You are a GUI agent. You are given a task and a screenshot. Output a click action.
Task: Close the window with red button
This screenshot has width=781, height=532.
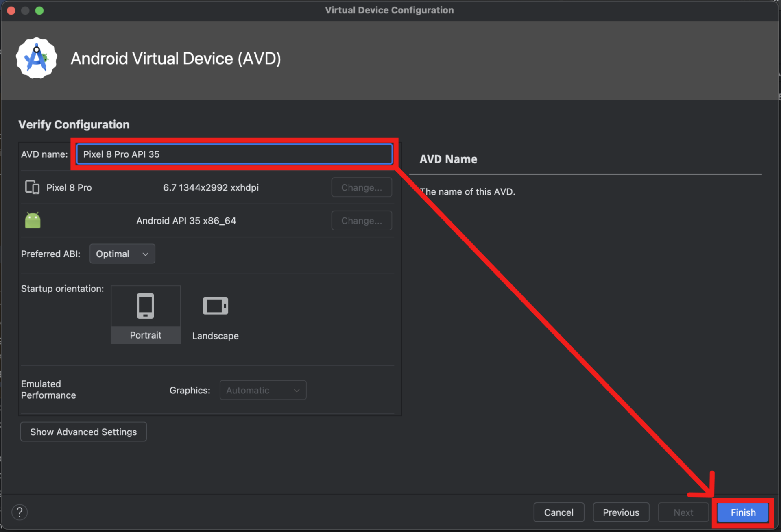click(11, 10)
